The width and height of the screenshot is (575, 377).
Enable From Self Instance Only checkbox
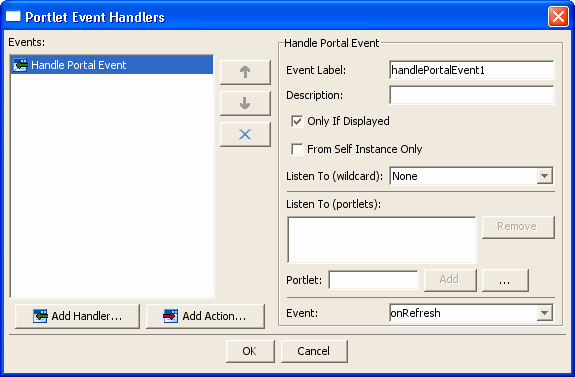click(297, 149)
